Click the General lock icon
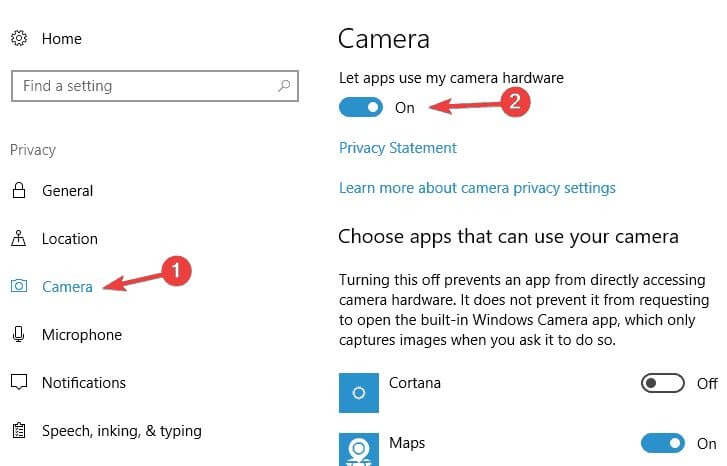This screenshot has width=727, height=466. pos(18,191)
